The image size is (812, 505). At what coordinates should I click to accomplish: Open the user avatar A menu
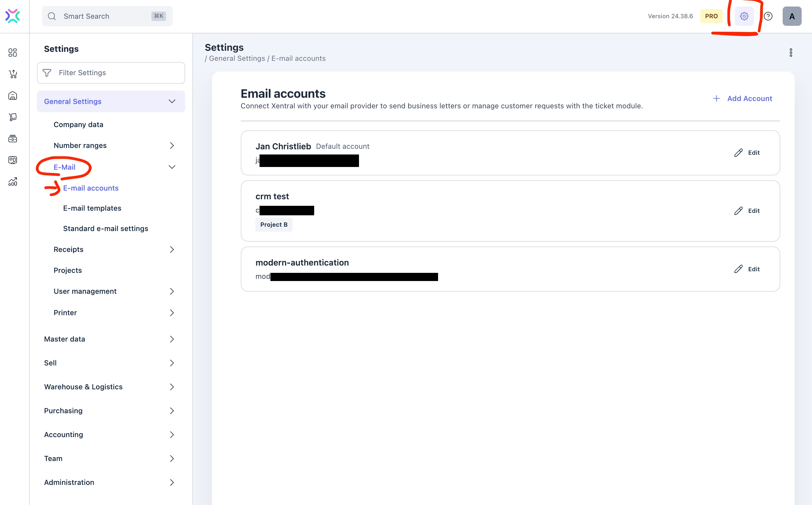click(x=792, y=16)
